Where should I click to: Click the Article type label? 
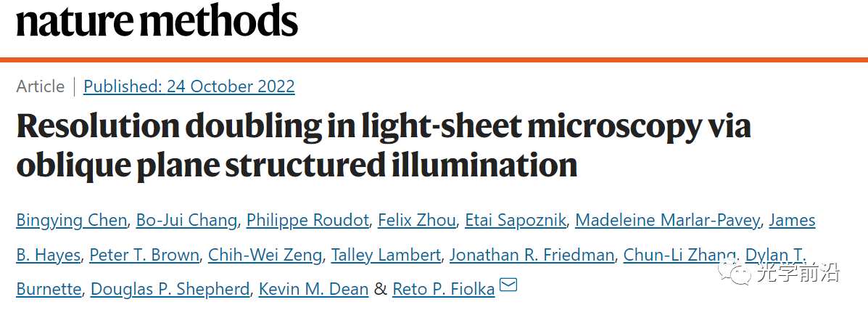tap(41, 86)
